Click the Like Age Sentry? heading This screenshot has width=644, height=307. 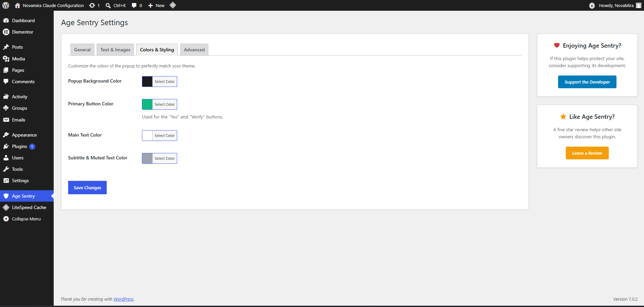(x=592, y=117)
